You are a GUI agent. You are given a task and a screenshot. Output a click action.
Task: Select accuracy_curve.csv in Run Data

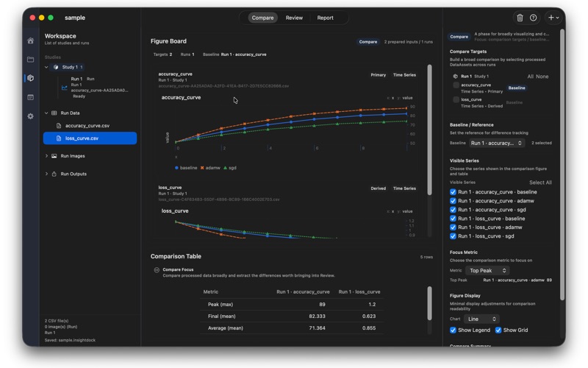pyautogui.click(x=90, y=126)
